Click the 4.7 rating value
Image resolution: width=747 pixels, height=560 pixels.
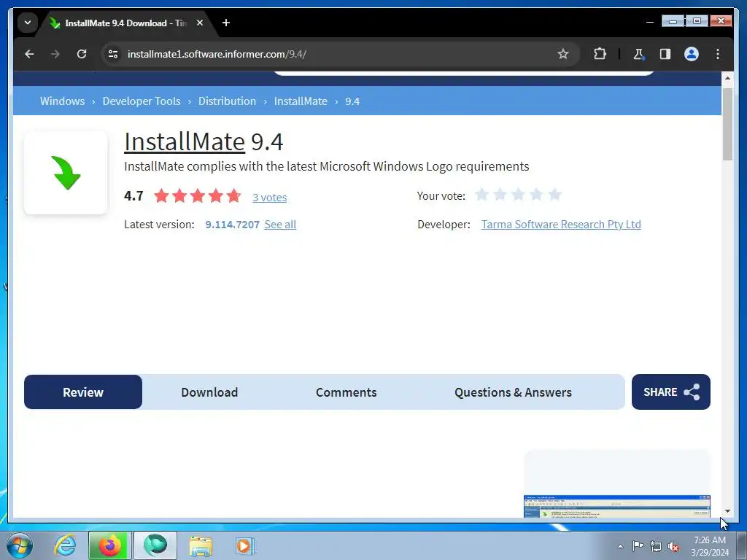point(133,195)
